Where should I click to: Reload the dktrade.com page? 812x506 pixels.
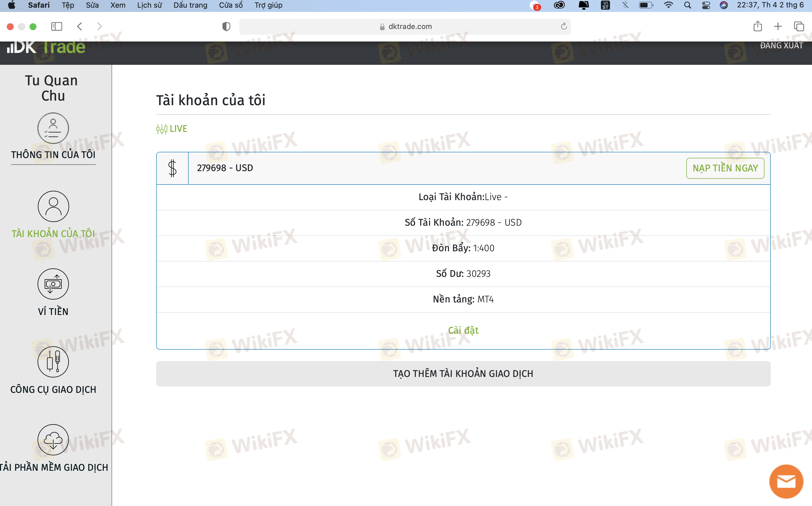(x=564, y=26)
